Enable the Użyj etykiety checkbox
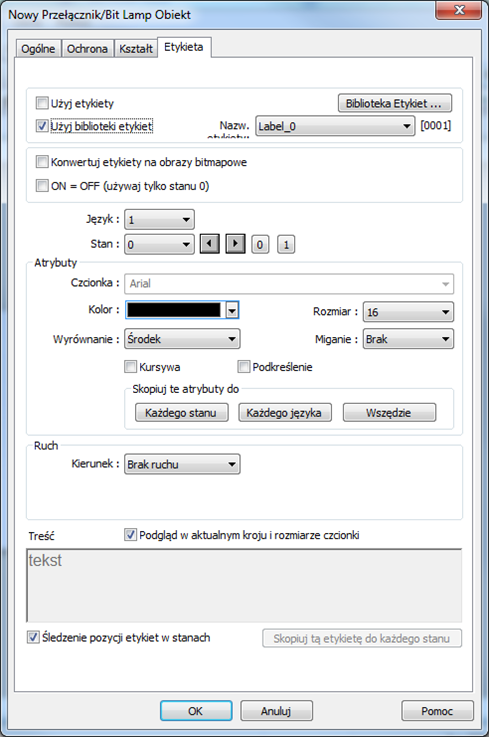The width and height of the screenshot is (489, 737). tap(42, 103)
